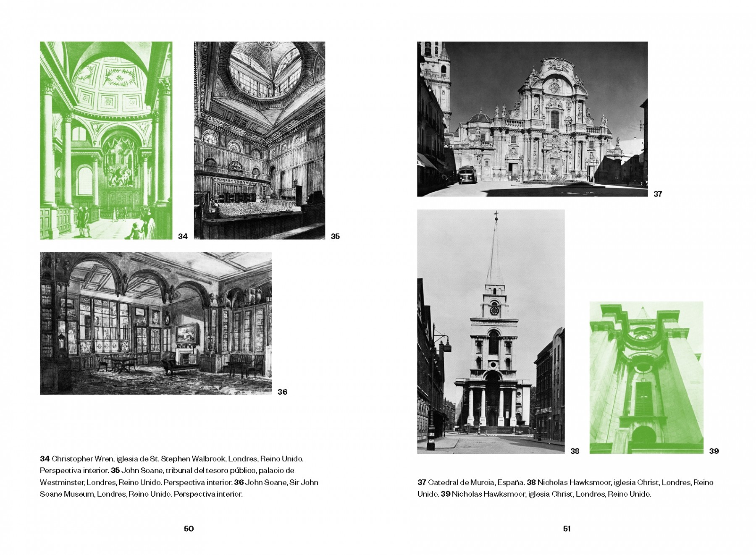756x555 pixels.
Task: Click the Catedral de Murcia photograph
Action: tap(533, 119)
